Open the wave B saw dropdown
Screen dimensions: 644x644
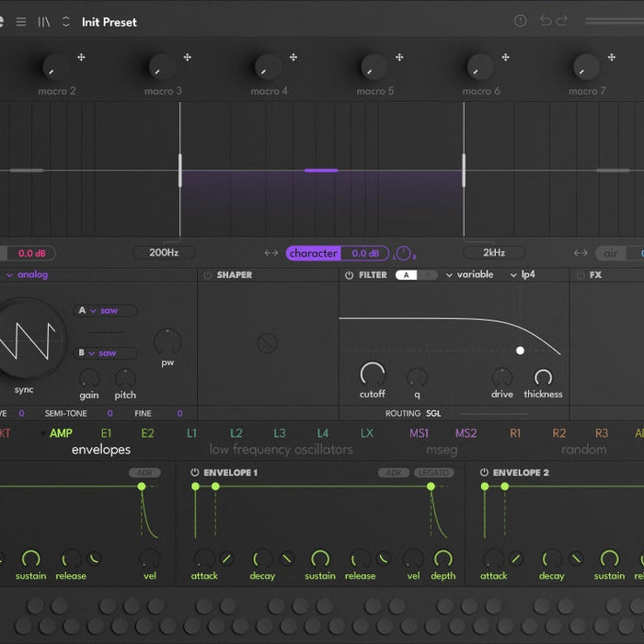[105, 352]
